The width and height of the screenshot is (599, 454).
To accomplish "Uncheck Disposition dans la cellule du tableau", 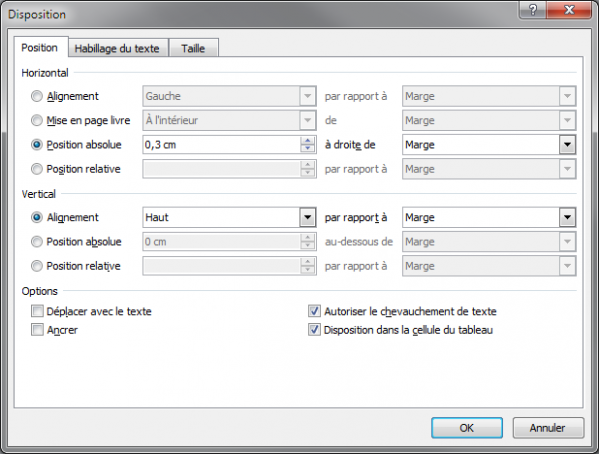I will point(314,329).
